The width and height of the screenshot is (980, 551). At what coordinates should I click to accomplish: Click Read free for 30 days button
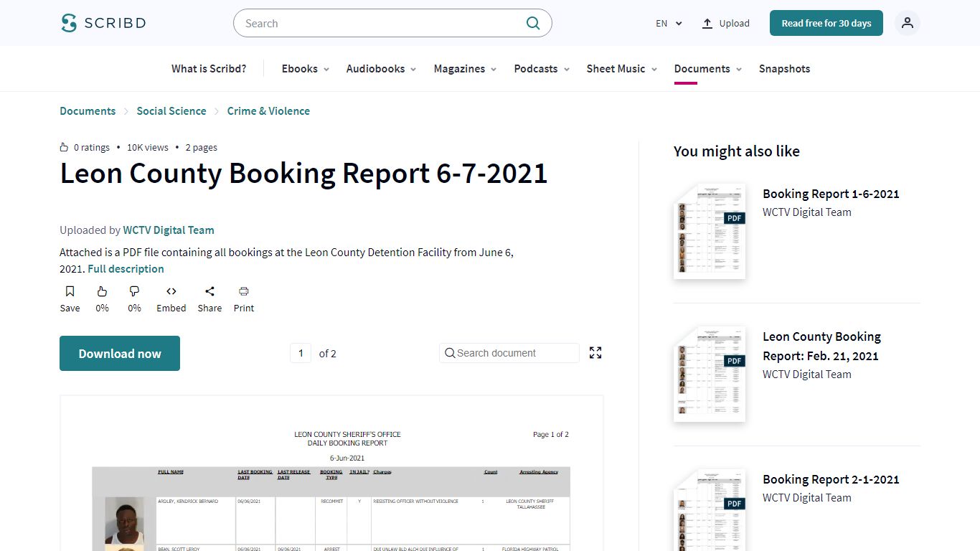coord(826,23)
